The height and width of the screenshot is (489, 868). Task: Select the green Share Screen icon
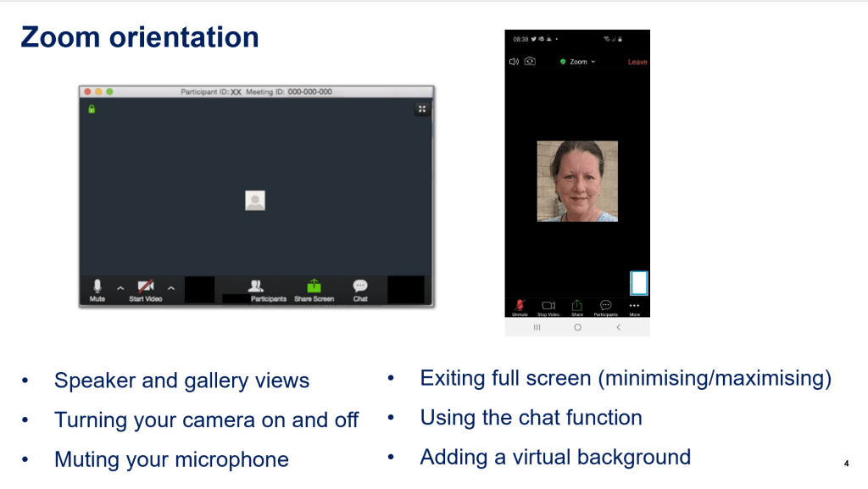(x=313, y=286)
